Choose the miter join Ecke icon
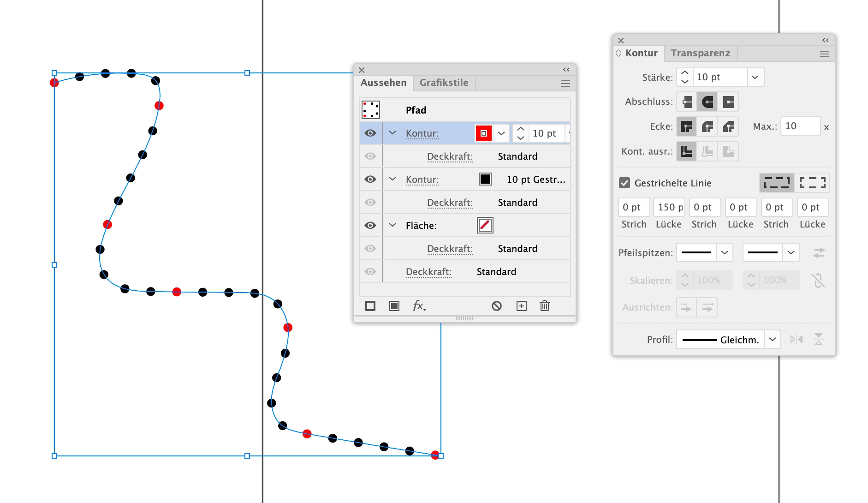868x503 pixels. tap(687, 126)
